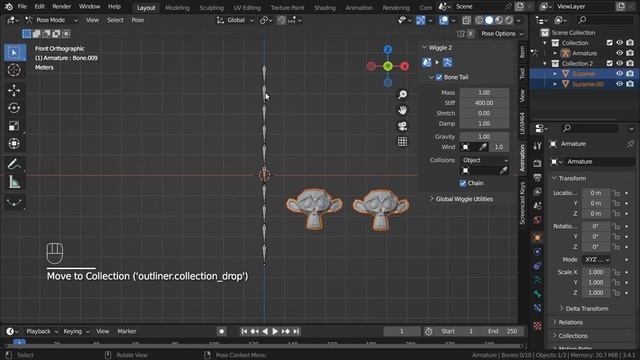Jump to the start frame
This screenshot has width=640, height=360.
point(244,331)
